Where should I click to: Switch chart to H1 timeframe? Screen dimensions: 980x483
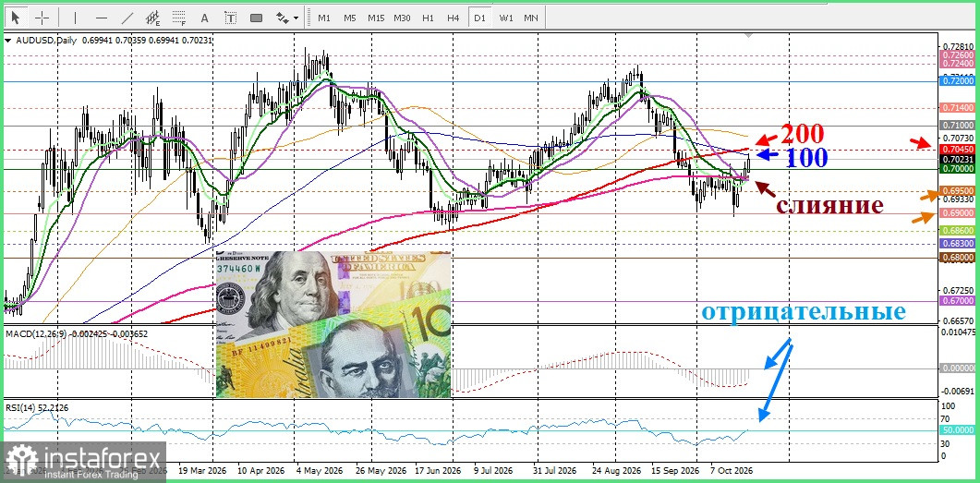(428, 18)
